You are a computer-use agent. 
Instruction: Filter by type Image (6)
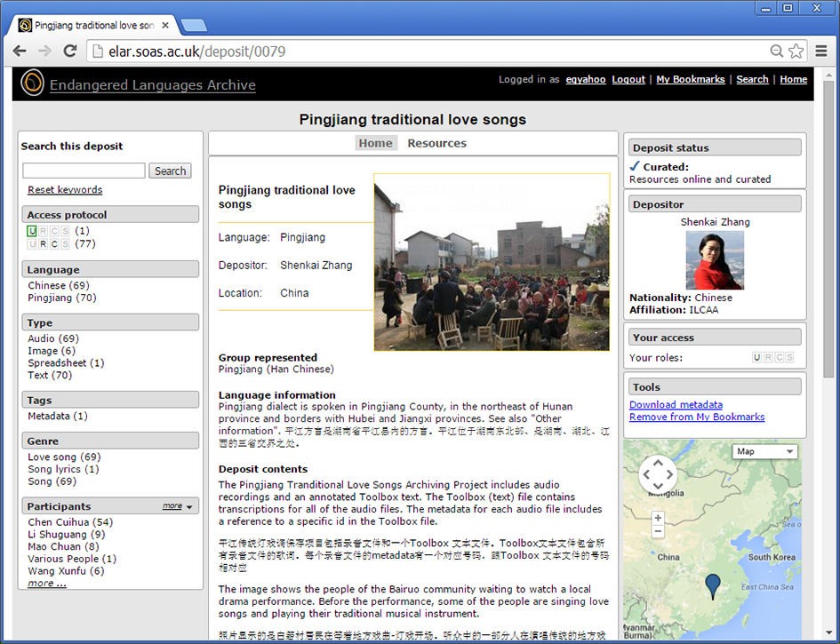click(52, 351)
